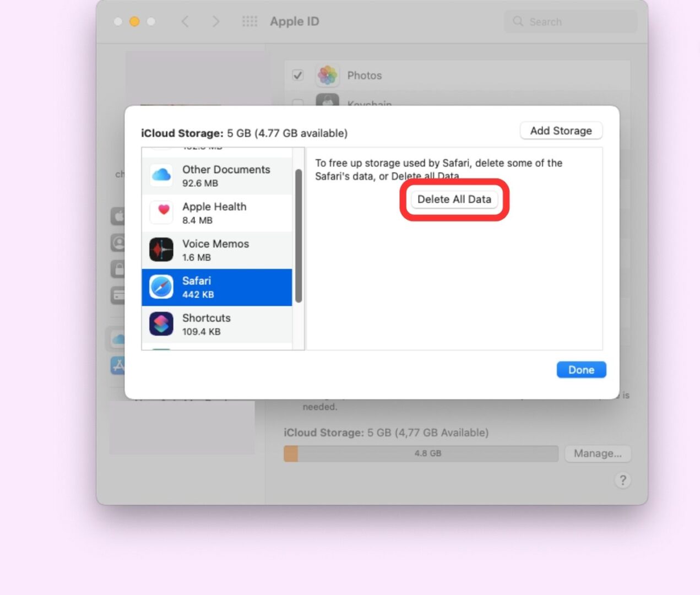Click the Name, Phone, Email person icon
This screenshot has height=595, width=700.
118,242
